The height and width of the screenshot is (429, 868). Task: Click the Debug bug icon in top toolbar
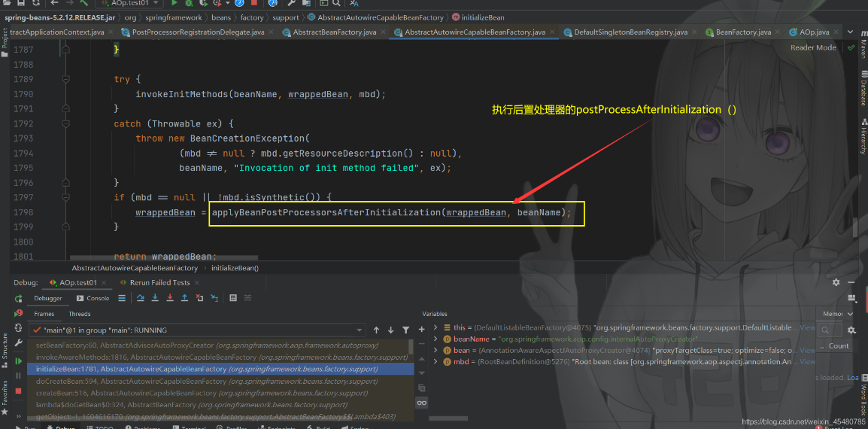(x=189, y=3)
